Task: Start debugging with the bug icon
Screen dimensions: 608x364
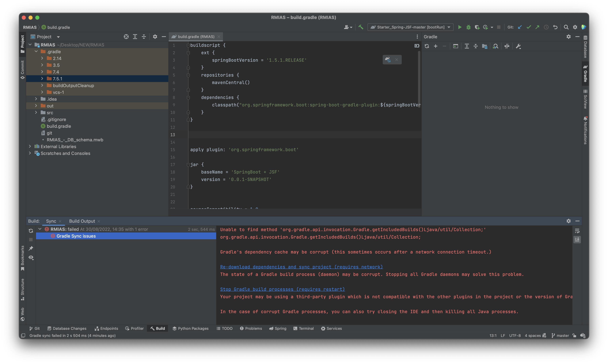Action: [x=468, y=27]
